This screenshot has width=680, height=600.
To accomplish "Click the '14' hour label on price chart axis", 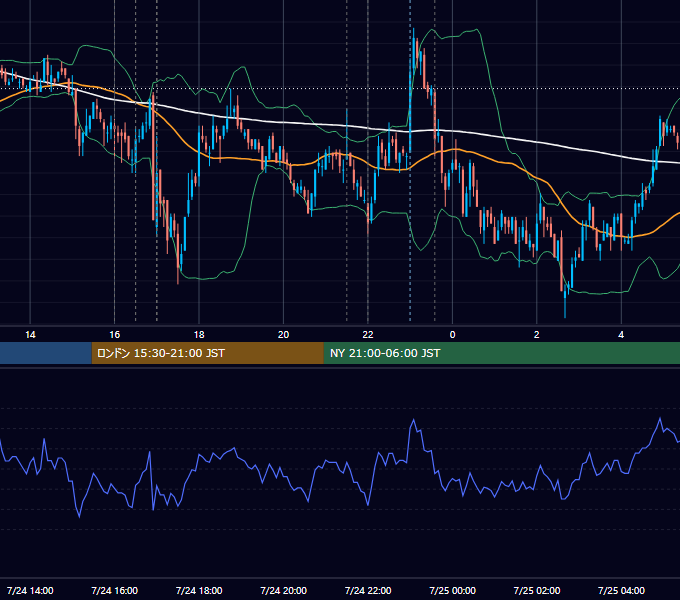I will (30, 335).
